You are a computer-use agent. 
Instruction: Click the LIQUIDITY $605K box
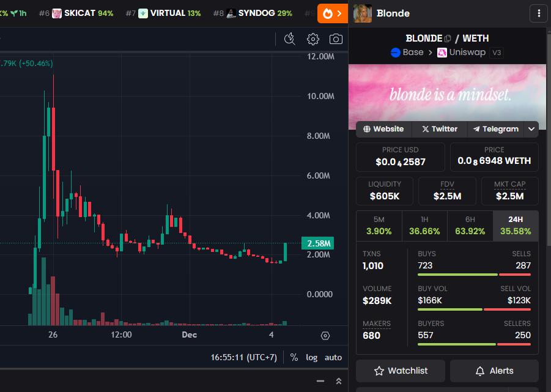[x=385, y=191]
